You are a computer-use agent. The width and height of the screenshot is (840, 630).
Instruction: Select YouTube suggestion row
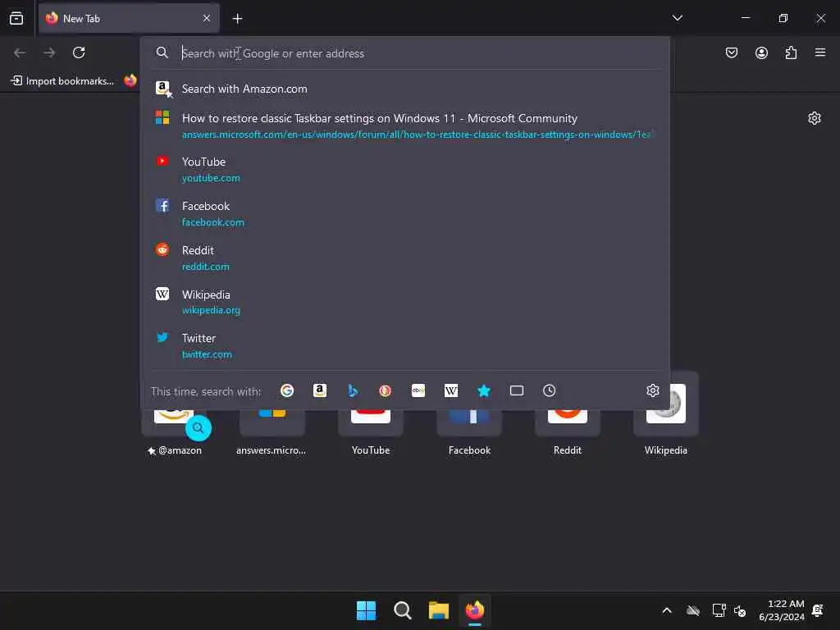[x=405, y=169]
